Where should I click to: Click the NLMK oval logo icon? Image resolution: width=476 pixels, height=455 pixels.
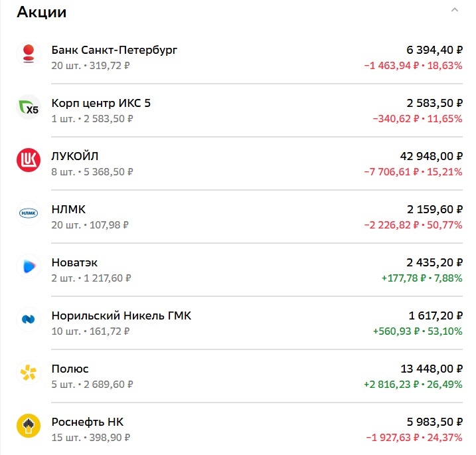pyautogui.click(x=29, y=214)
